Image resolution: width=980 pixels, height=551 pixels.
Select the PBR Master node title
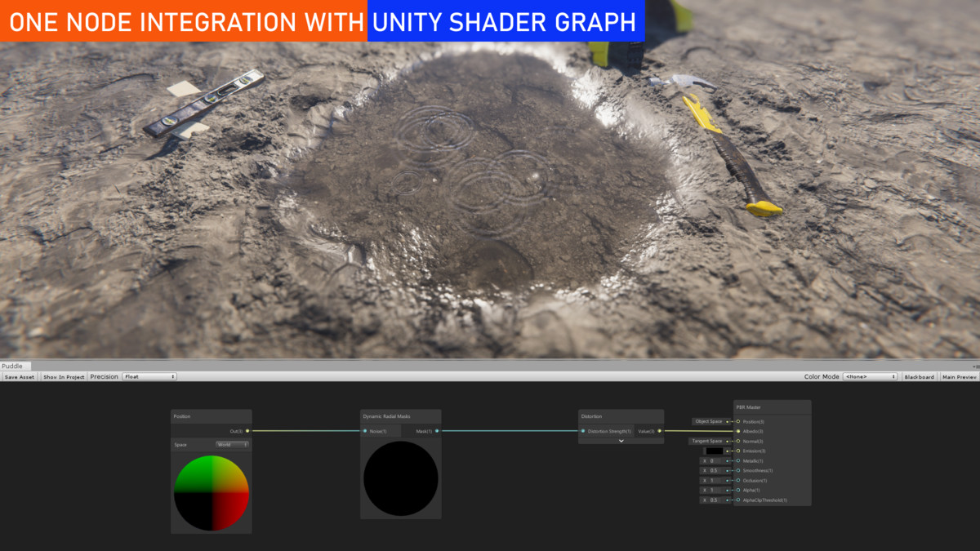click(x=748, y=407)
